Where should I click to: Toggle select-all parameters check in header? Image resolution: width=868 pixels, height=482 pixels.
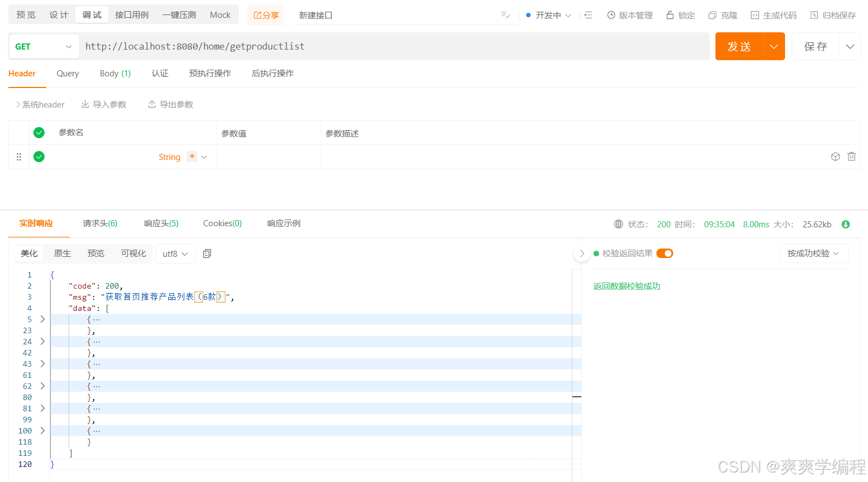[x=39, y=133]
